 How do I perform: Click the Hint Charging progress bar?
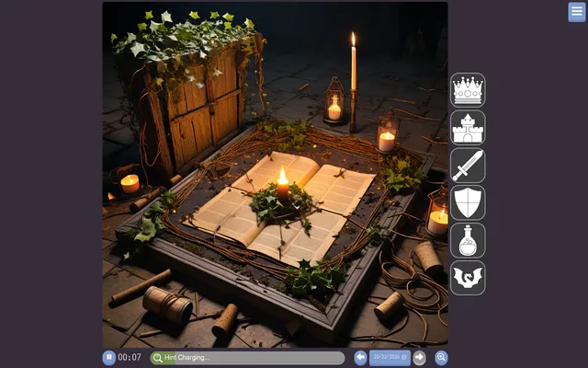(247, 358)
